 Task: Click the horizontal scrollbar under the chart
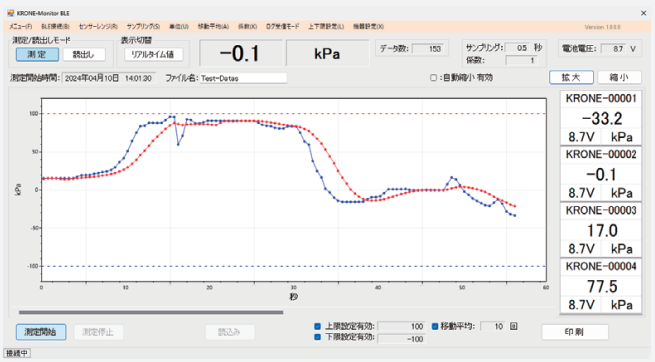tap(151, 312)
